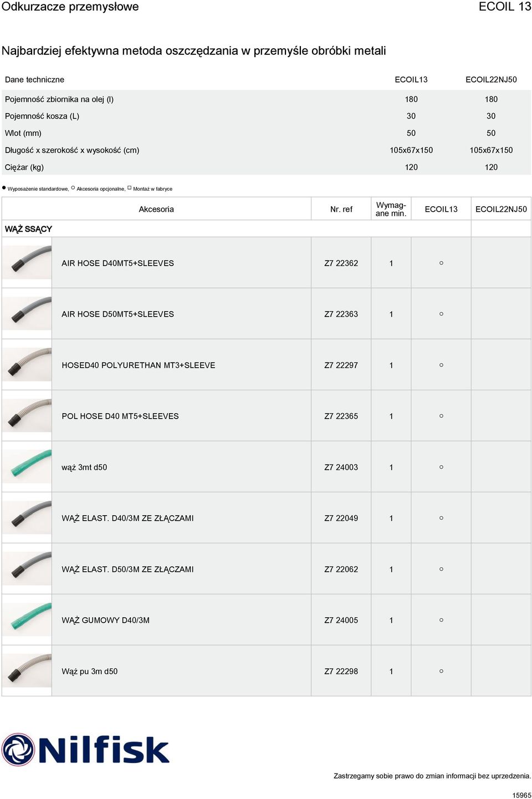The height and width of the screenshot is (799, 532).
Task: Click the WĄŻ ELAST. D40/3M hose image
Action: point(27,517)
